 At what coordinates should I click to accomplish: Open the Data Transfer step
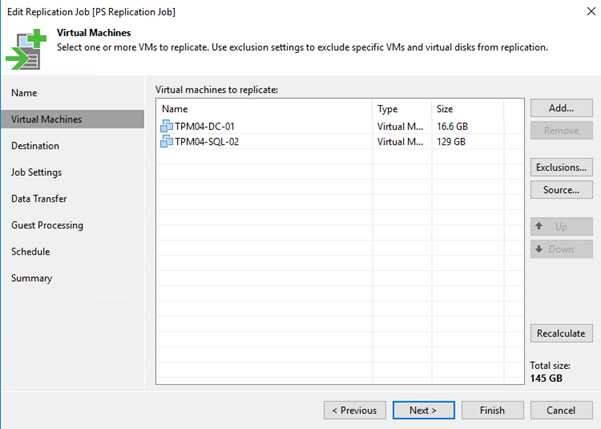tap(39, 199)
